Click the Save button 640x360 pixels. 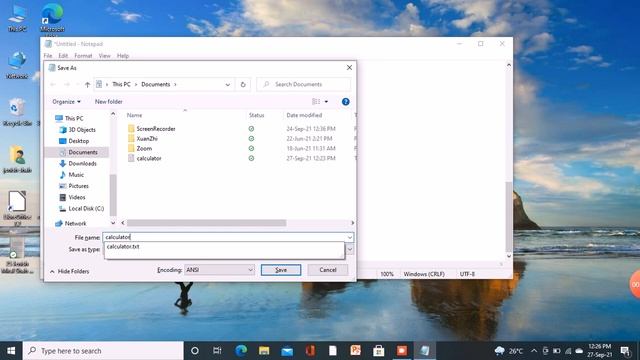281,270
